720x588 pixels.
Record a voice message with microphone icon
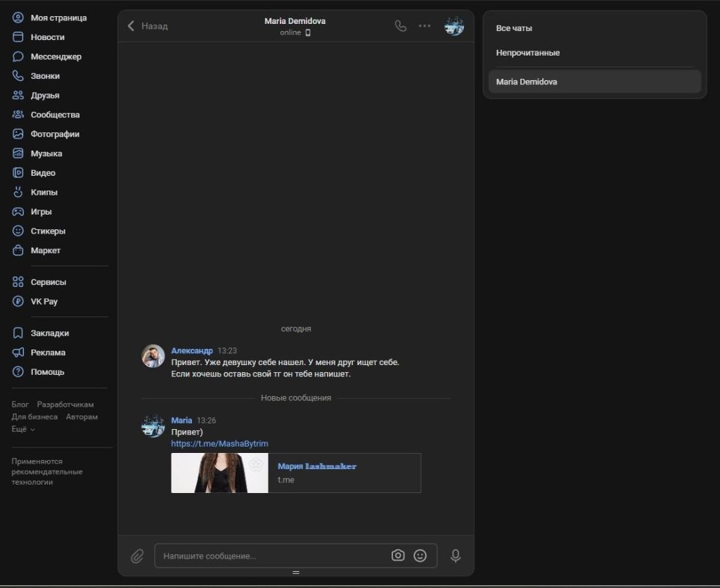tap(456, 556)
